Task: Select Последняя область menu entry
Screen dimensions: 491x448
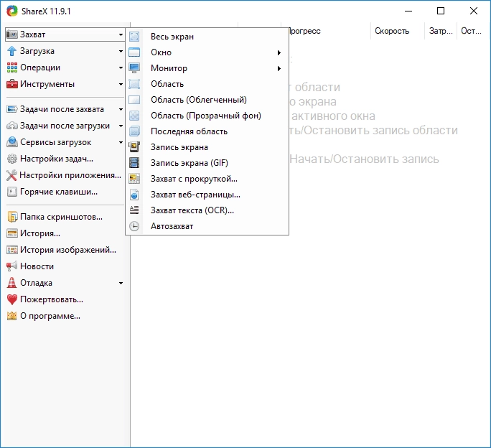Action: (x=207, y=131)
